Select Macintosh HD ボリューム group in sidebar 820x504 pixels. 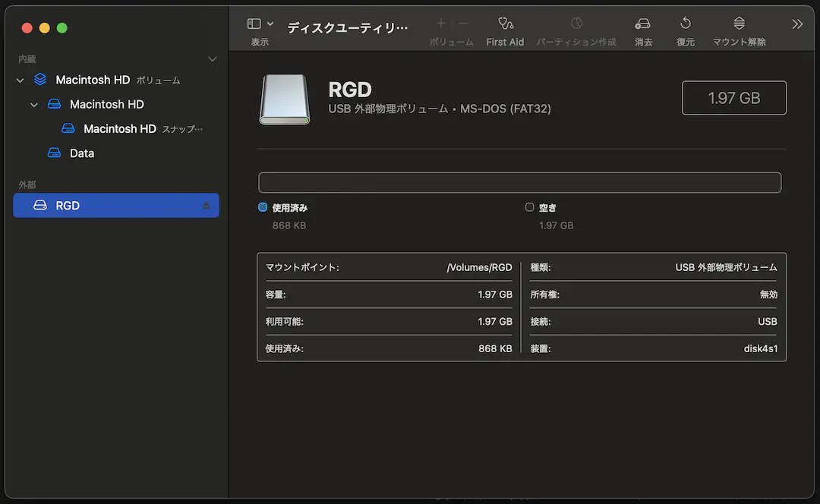click(116, 80)
